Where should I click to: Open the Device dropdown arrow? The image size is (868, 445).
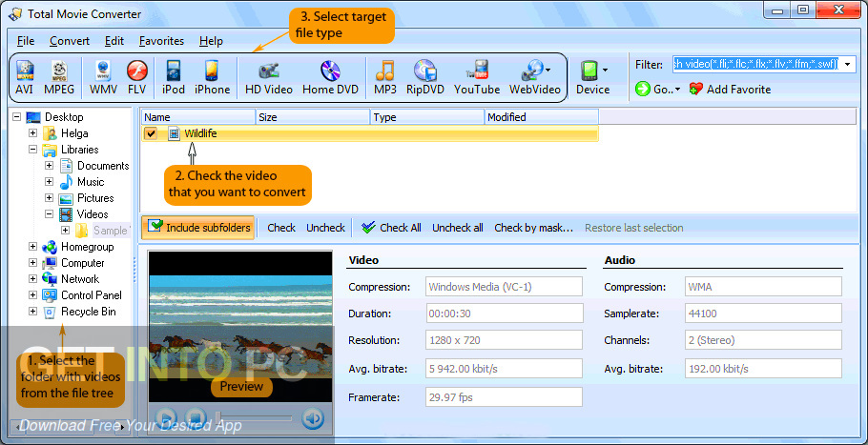(605, 71)
